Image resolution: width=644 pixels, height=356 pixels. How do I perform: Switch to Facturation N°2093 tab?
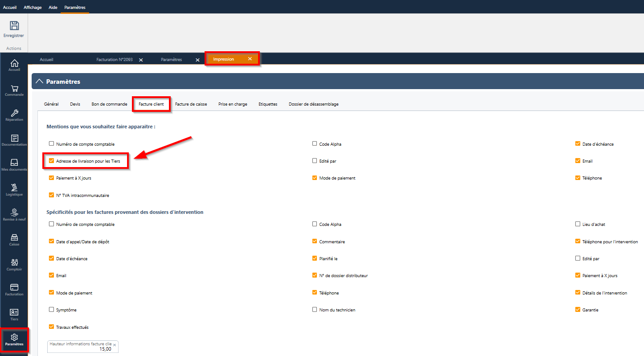click(115, 59)
